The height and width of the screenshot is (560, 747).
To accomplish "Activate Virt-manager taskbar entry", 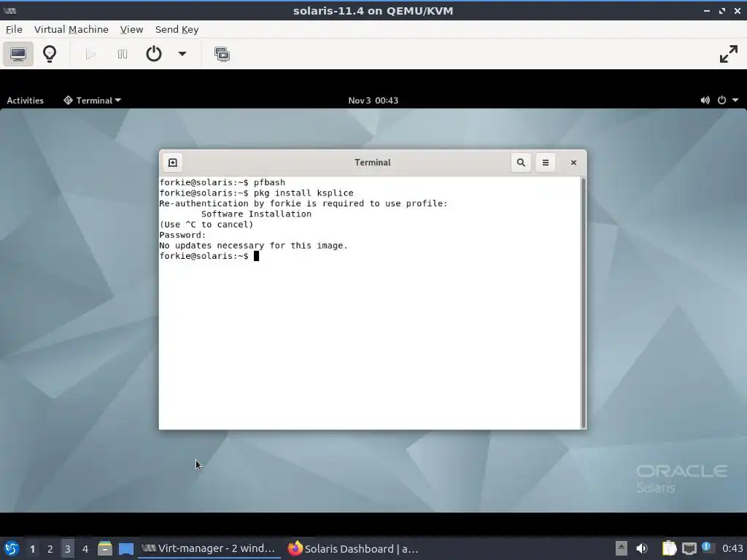I will tap(208, 548).
